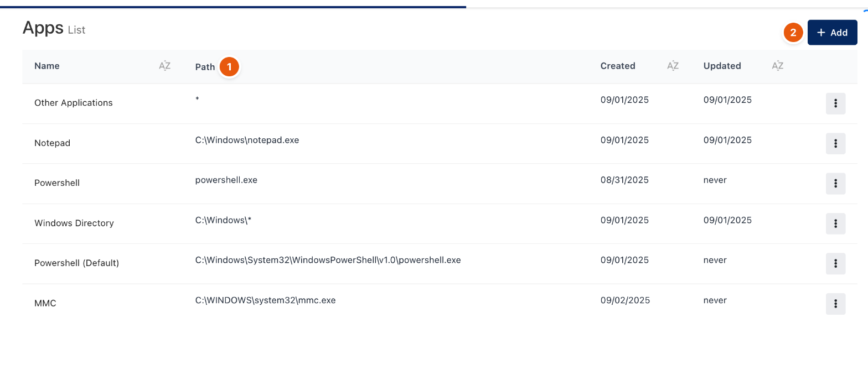
Task: Click the 08/31/2025 created date
Action: (x=624, y=180)
